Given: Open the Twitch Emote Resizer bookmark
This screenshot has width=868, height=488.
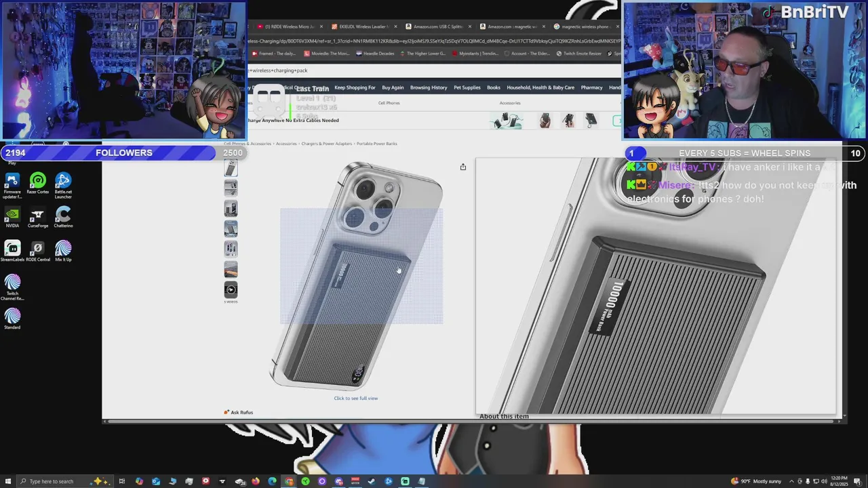Looking at the screenshot, I should coord(578,54).
